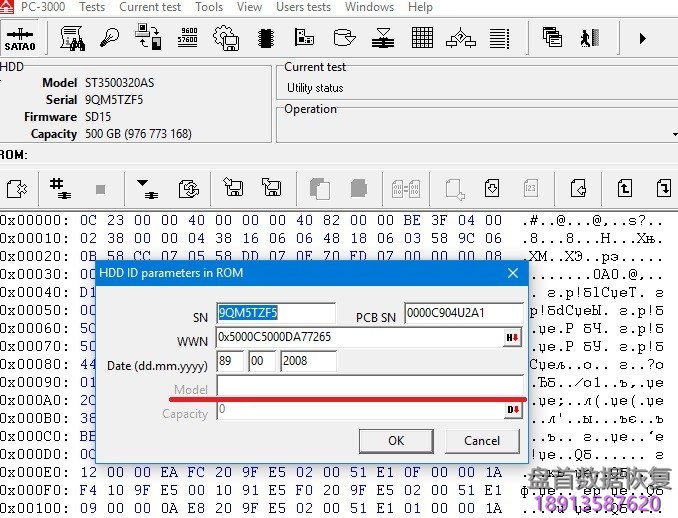Click the light bulb toolbar icon
678x518 pixels.
click(x=109, y=38)
